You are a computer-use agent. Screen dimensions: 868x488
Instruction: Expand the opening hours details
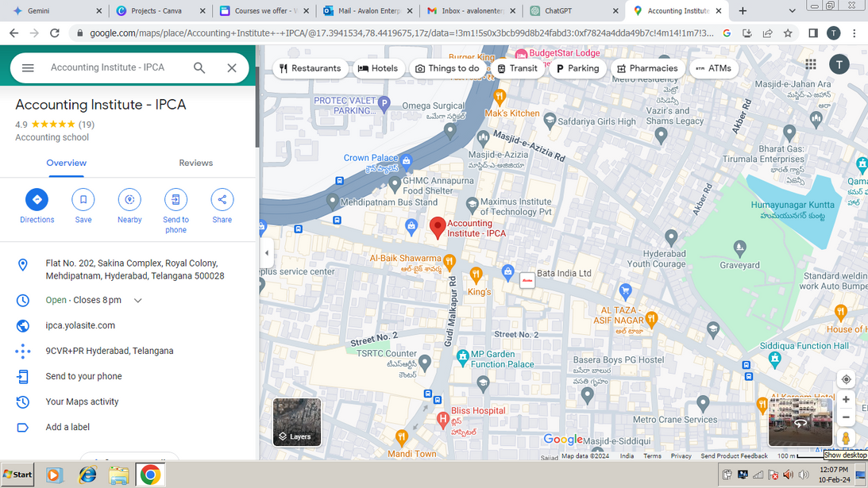[137, 300]
